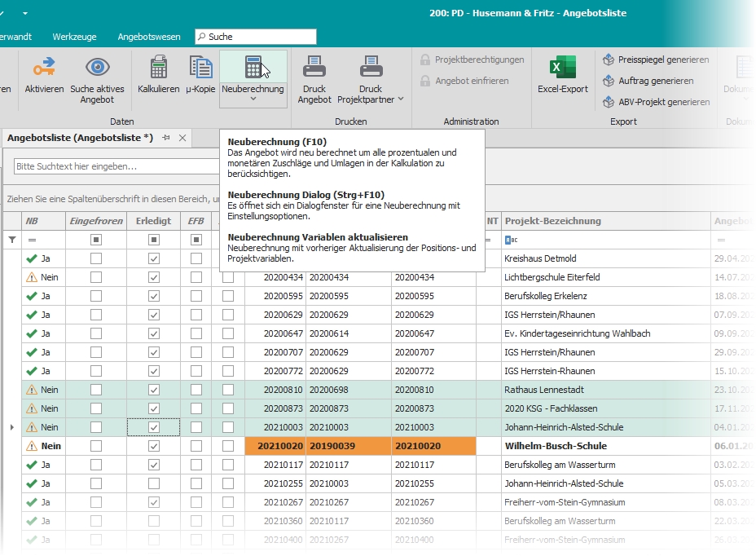Close the Angebotsliste document tab
756x556 pixels.
pyautogui.click(x=182, y=139)
